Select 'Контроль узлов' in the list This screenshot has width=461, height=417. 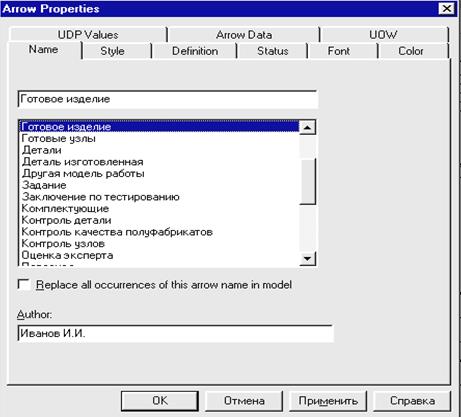159,243
